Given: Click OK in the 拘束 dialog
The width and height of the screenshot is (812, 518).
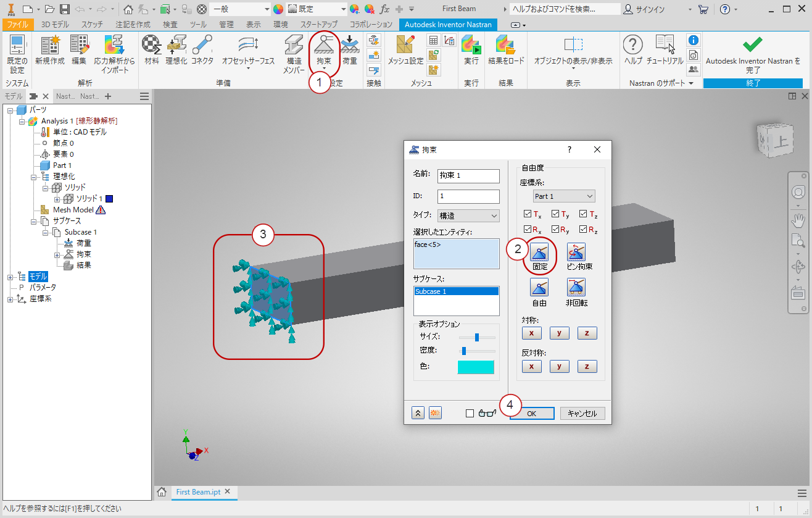Looking at the screenshot, I should [x=532, y=414].
